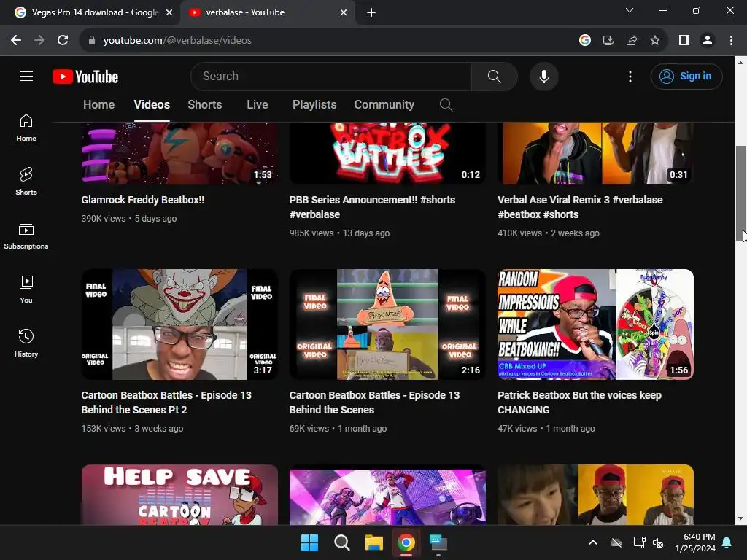Open Glamrock Freddy Beatbox!! video title
747x560 pixels.
tap(142, 200)
